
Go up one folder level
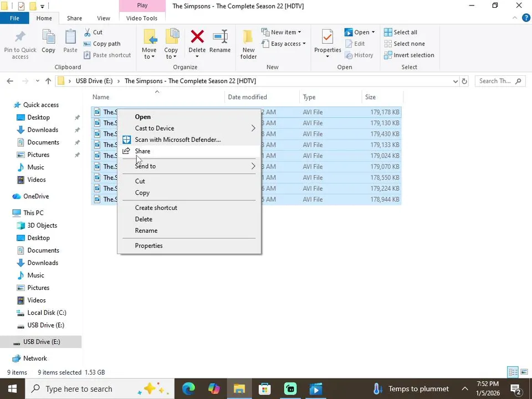pyautogui.click(x=48, y=81)
